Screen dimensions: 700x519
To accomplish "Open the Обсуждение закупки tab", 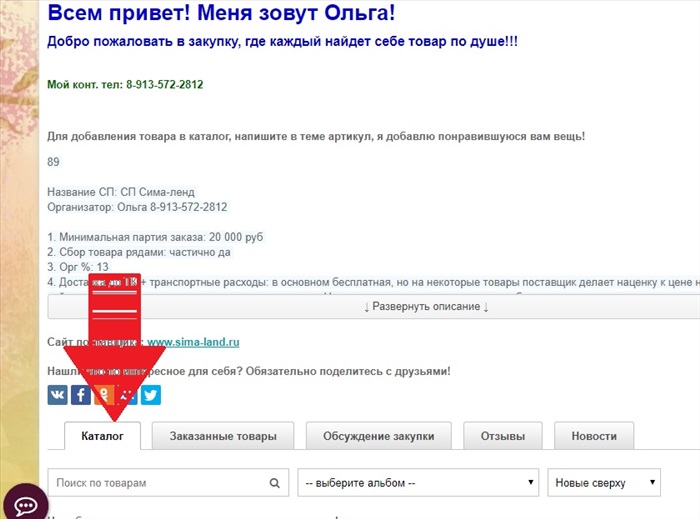I will [379, 436].
